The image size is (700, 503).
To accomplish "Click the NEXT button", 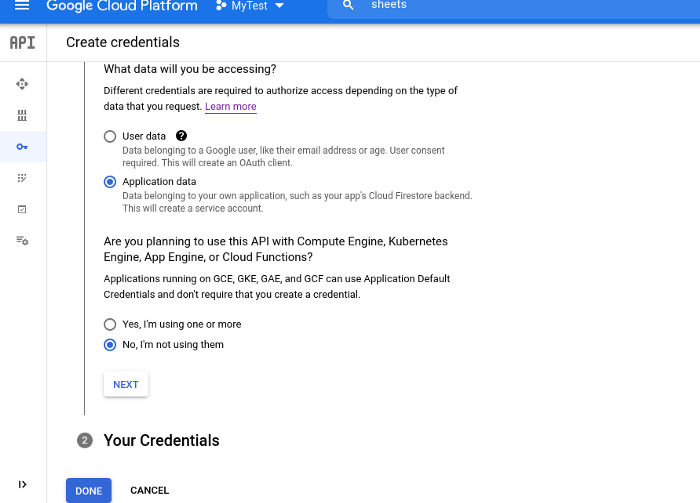I will [126, 385].
